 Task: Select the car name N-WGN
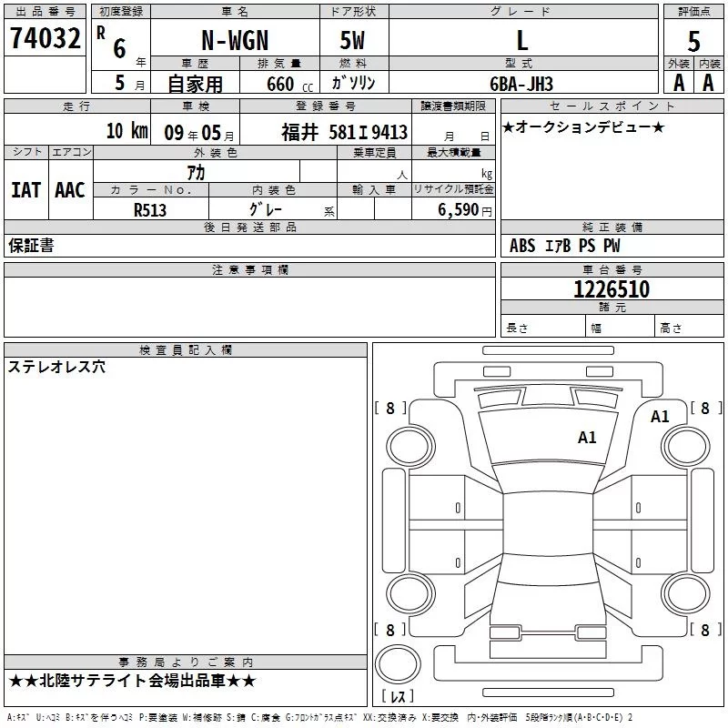pyautogui.click(x=235, y=40)
